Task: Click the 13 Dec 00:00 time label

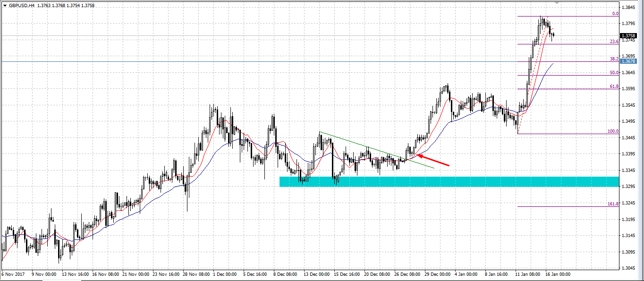Action: [x=316, y=274]
